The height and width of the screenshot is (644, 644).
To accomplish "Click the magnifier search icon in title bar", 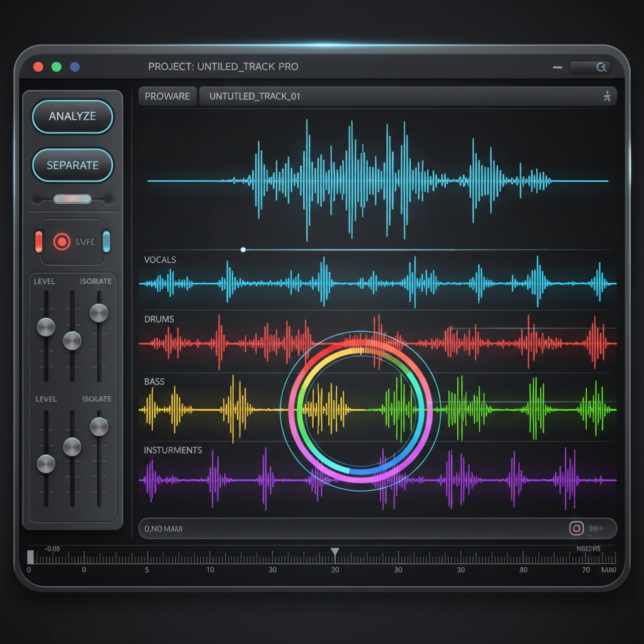I will [x=601, y=67].
